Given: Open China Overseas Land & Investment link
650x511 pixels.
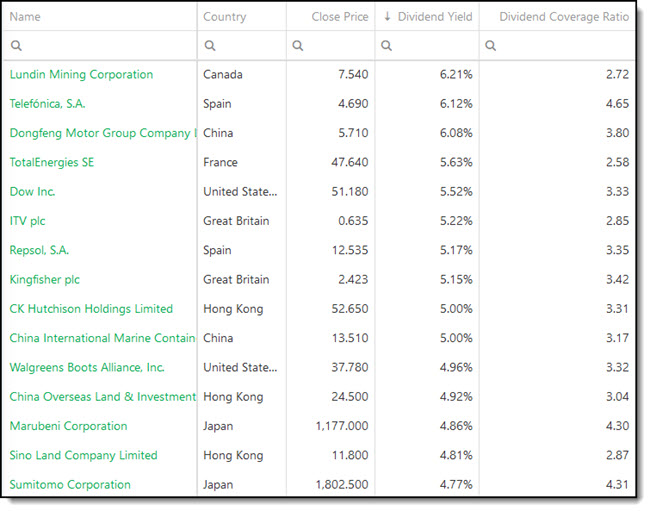Looking at the screenshot, I should tap(102, 397).
